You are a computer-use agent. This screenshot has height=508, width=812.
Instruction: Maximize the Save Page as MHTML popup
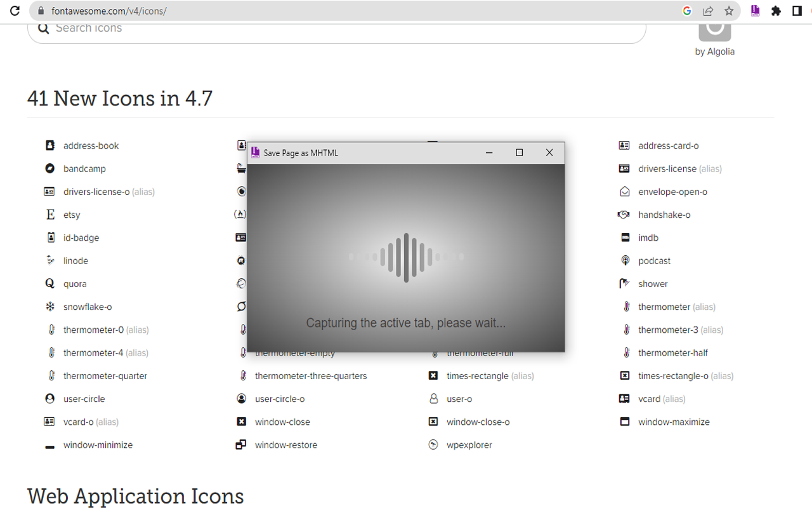[x=519, y=152]
